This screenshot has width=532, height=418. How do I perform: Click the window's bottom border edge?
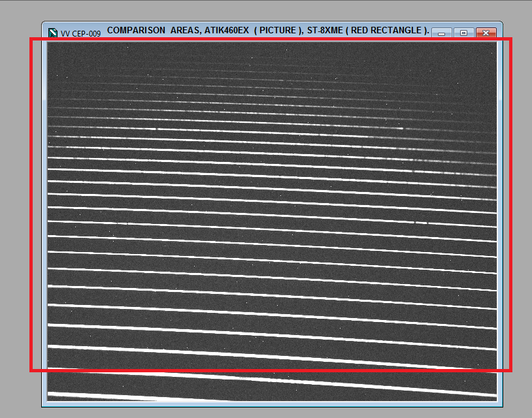click(x=261, y=405)
